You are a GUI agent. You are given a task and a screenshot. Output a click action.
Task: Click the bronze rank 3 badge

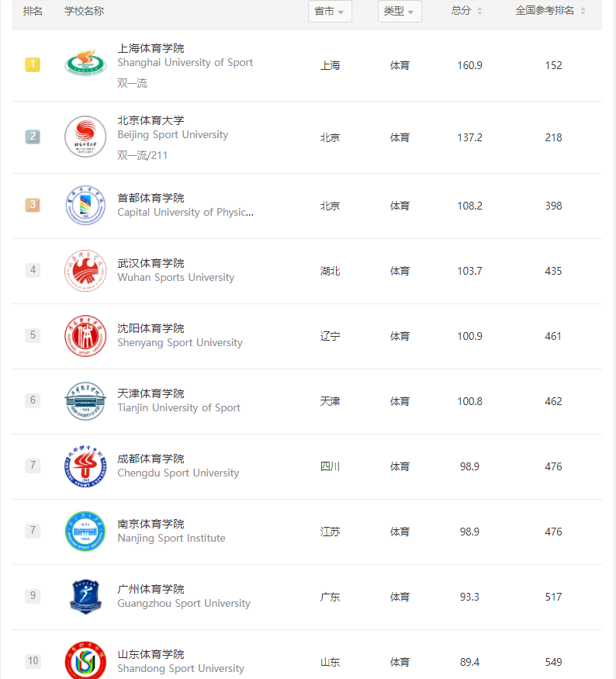(x=33, y=205)
